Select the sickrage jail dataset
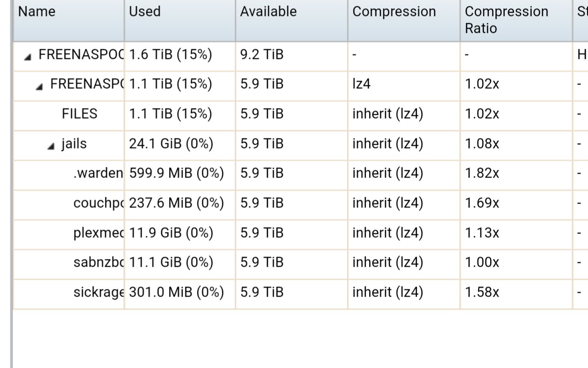This screenshot has width=588, height=368. tap(98, 292)
